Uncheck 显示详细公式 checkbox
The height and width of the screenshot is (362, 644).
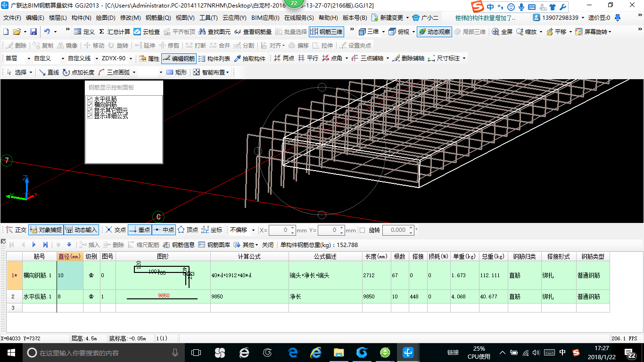[x=90, y=116]
